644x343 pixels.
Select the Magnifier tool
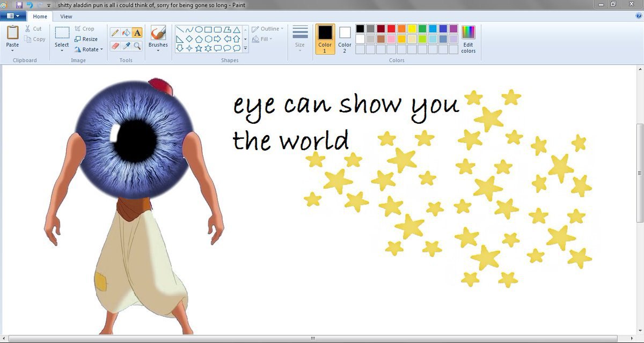coord(137,47)
